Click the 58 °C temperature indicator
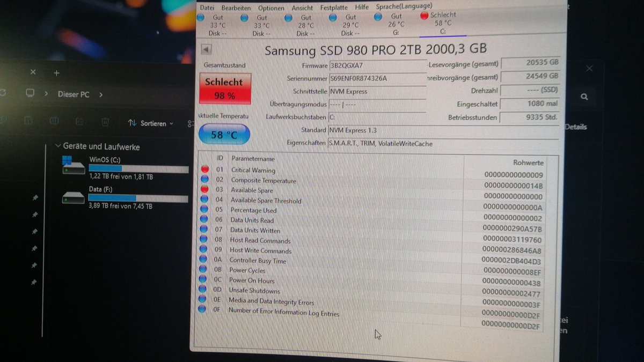 click(224, 135)
